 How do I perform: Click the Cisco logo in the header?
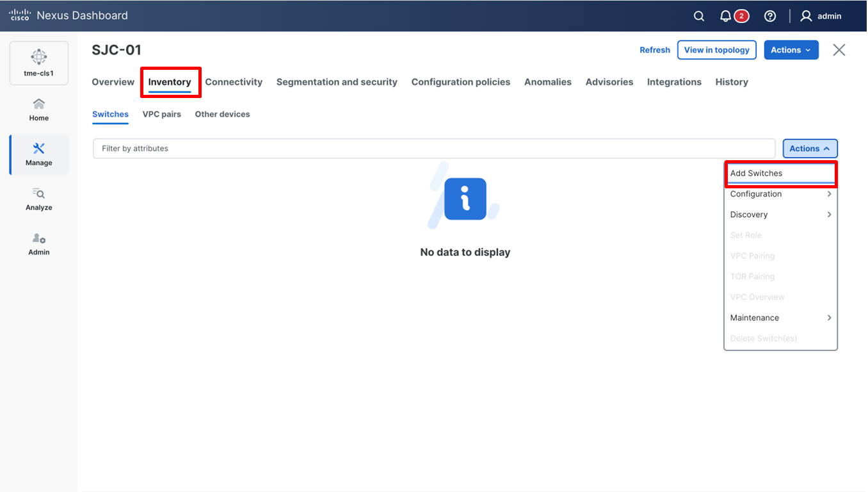point(19,15)
